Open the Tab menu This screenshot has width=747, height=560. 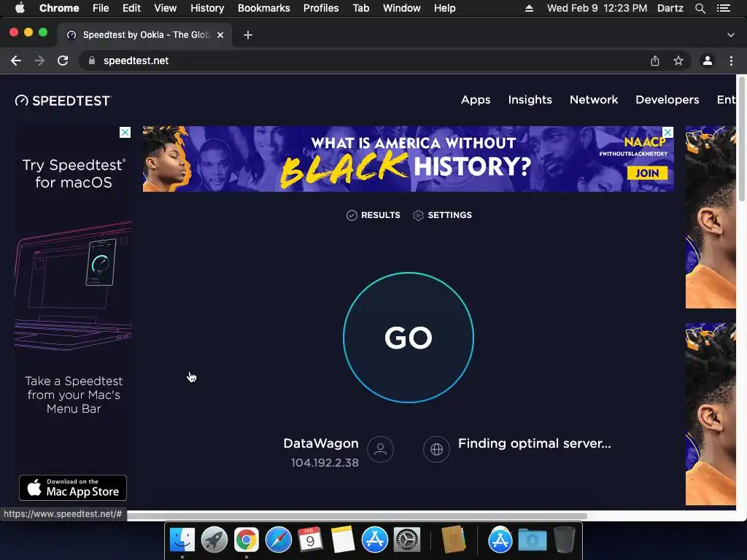360,8
